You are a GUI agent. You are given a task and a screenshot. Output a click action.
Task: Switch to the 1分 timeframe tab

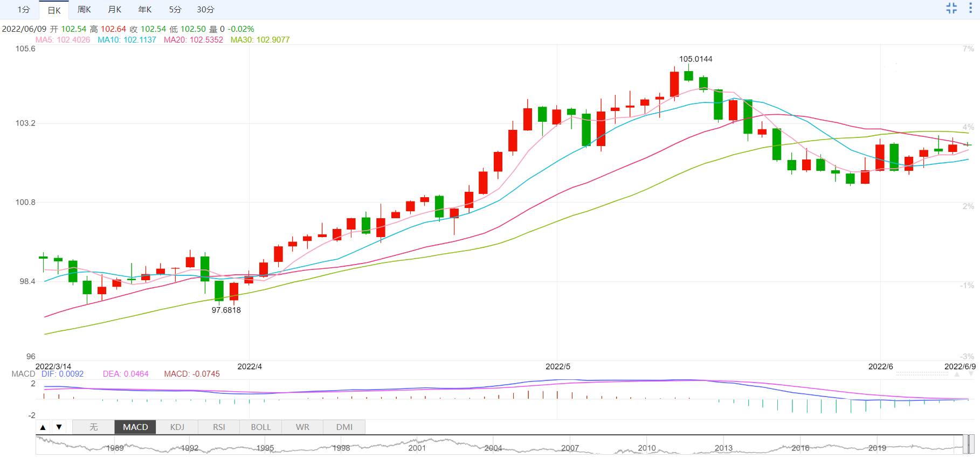(23, 10)
